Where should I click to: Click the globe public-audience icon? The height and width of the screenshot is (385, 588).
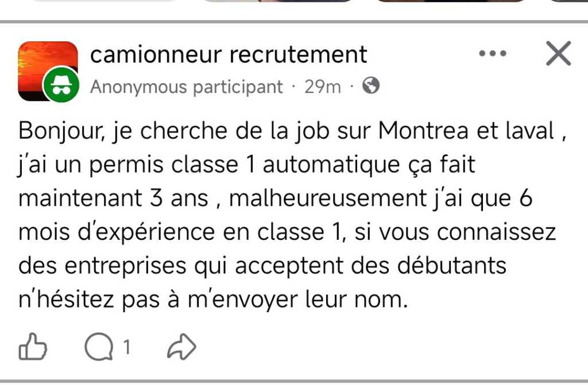tap(372, 86)
